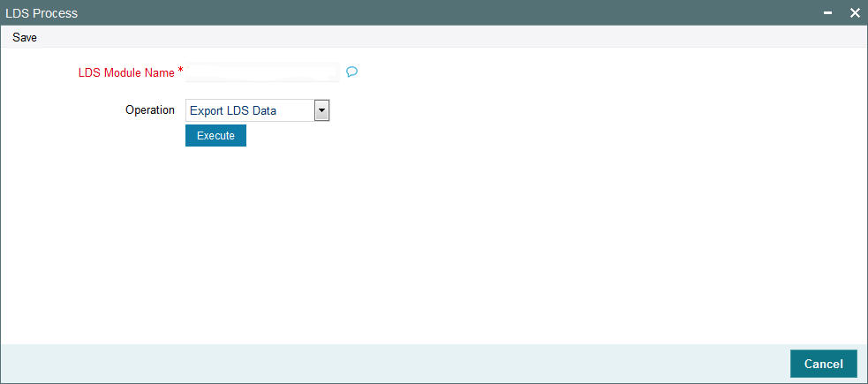Viewport: 868px width, 384px height.
Task: Click the Cancel button
Action: 823,364
